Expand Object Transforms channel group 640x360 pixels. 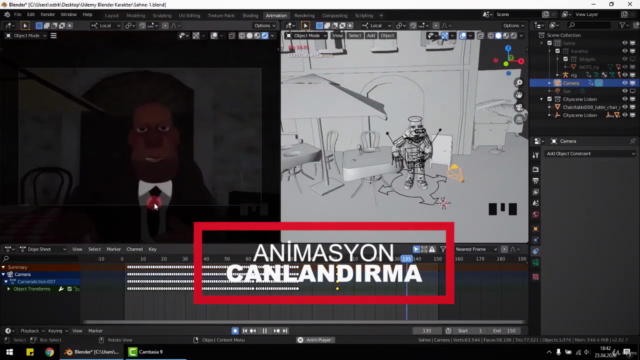click(9, 289)
